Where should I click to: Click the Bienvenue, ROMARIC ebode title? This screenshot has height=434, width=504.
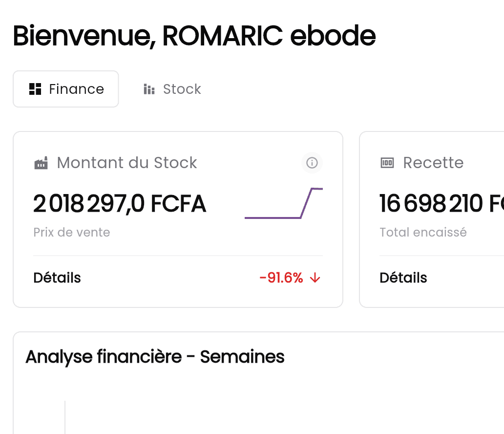[x=194, y=36]
